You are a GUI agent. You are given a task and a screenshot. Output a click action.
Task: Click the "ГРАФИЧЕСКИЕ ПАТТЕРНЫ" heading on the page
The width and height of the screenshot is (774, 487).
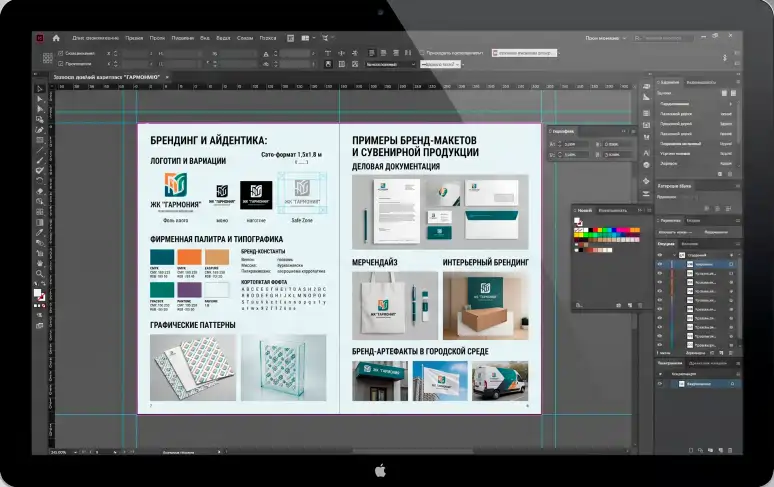click(193, 325)
